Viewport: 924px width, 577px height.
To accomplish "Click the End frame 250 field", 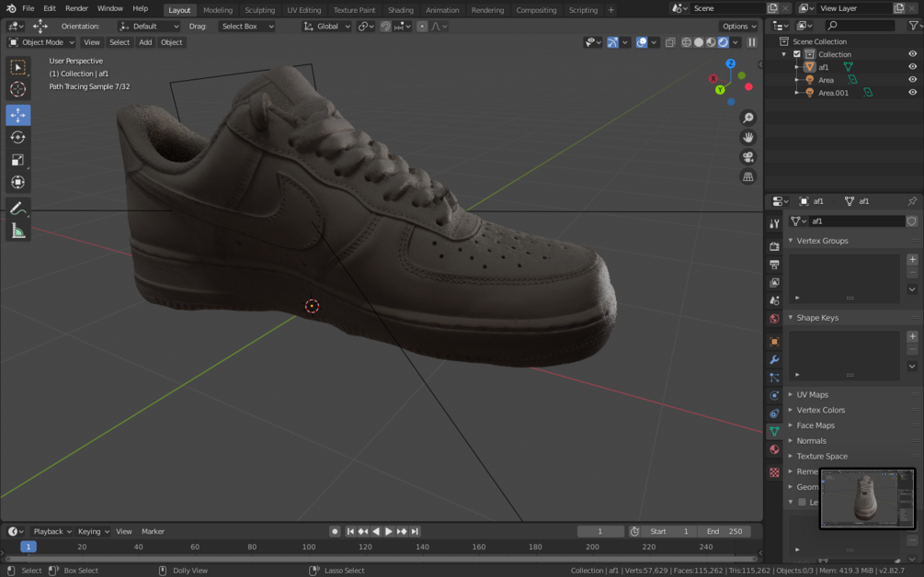I will pyautogui.click(x=724, y=531).
